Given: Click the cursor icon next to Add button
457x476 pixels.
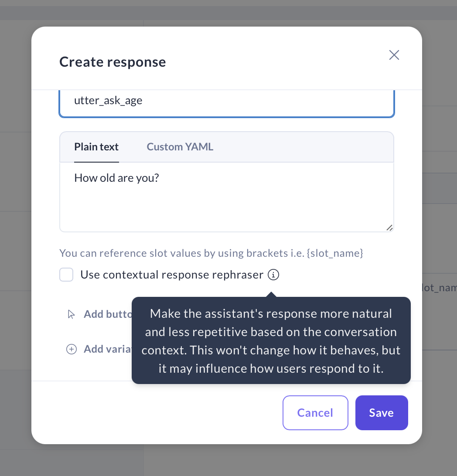Looking at the screenshot, I should pyautogui.click(x=72, y=314).
